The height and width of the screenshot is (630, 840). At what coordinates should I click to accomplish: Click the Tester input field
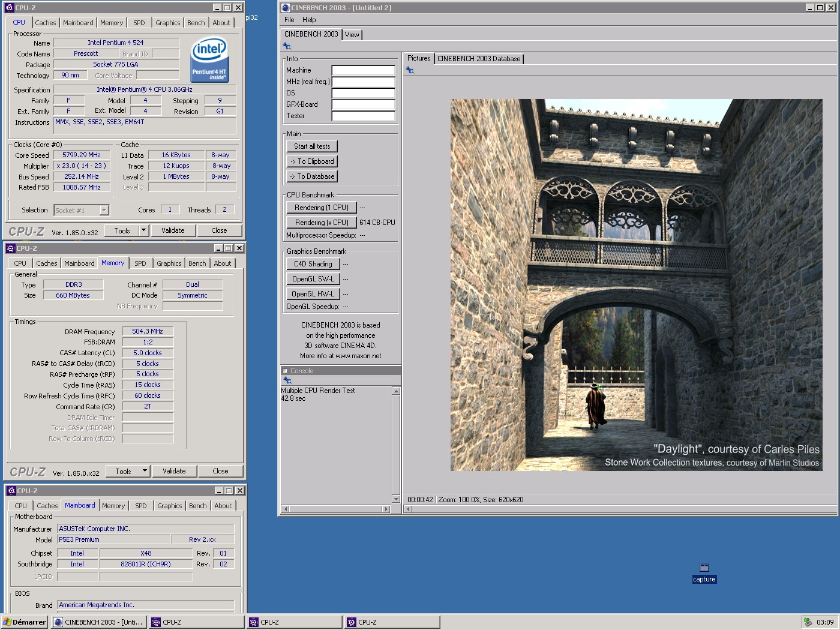tap(363, 116)
